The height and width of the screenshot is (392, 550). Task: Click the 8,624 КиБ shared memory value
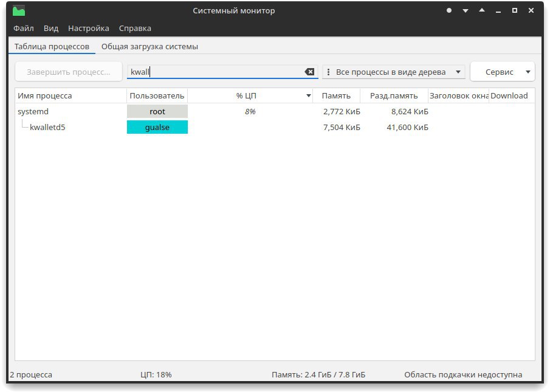410,111
